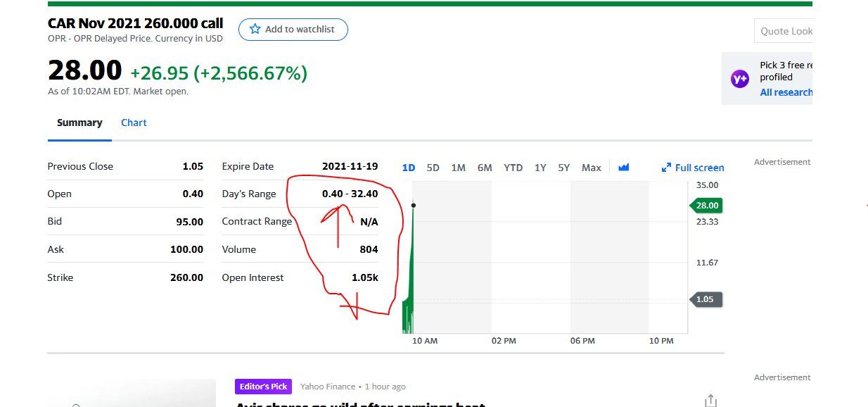Select the Max chart range
The height and width of the screenshot is (407, 868).
coord(592,168)
